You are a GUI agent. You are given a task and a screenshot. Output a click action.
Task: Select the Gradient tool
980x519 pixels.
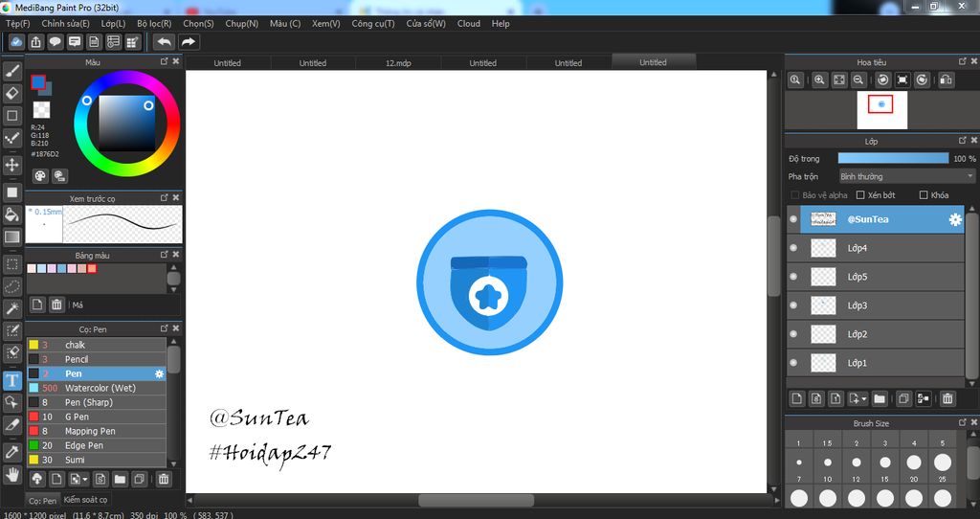pos(11,237)
